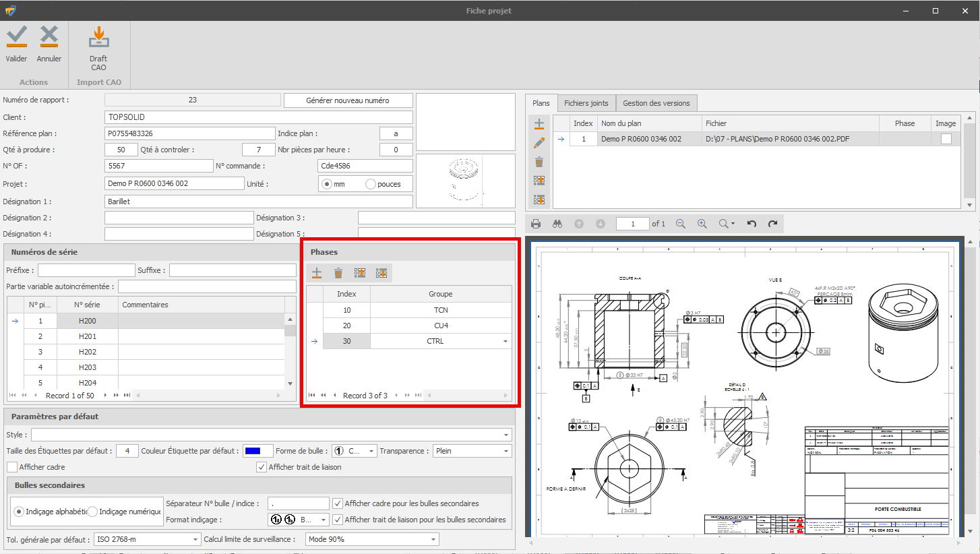The image size is (980, 554).
Task: Untick Afficher trait de liaison checkbox
Action: coord(262,467)
